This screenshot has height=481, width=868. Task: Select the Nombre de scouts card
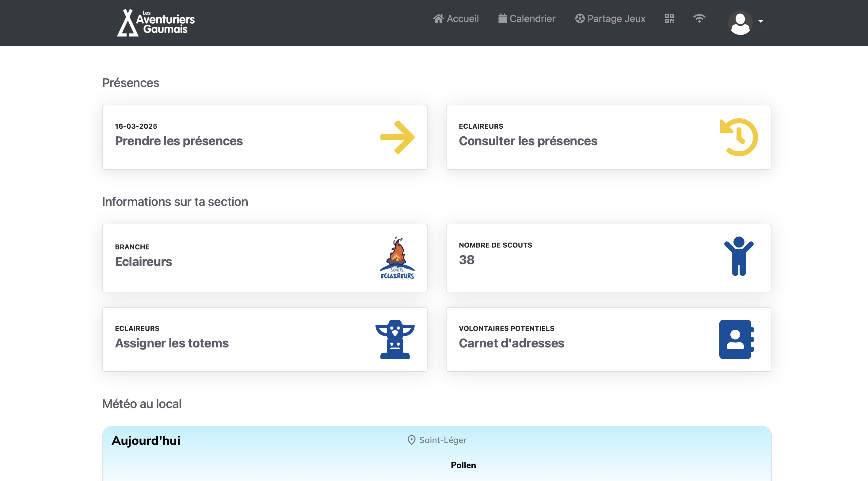608,257
